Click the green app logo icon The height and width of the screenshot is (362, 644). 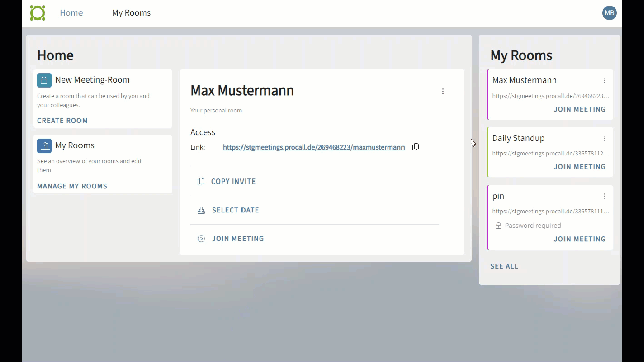(x=38, y=13)
